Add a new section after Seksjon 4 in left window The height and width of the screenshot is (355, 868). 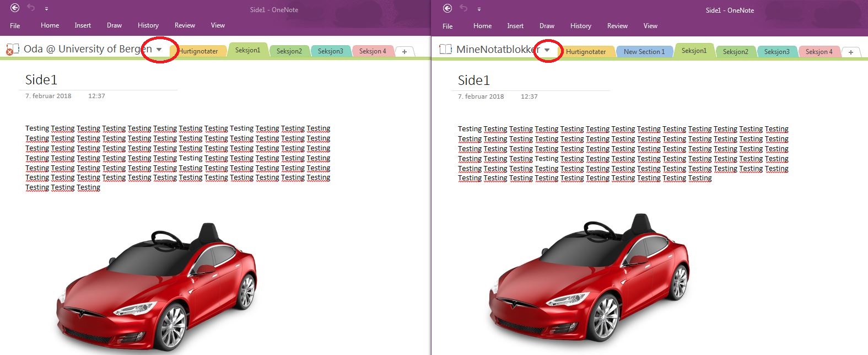[x=405, y=51]
